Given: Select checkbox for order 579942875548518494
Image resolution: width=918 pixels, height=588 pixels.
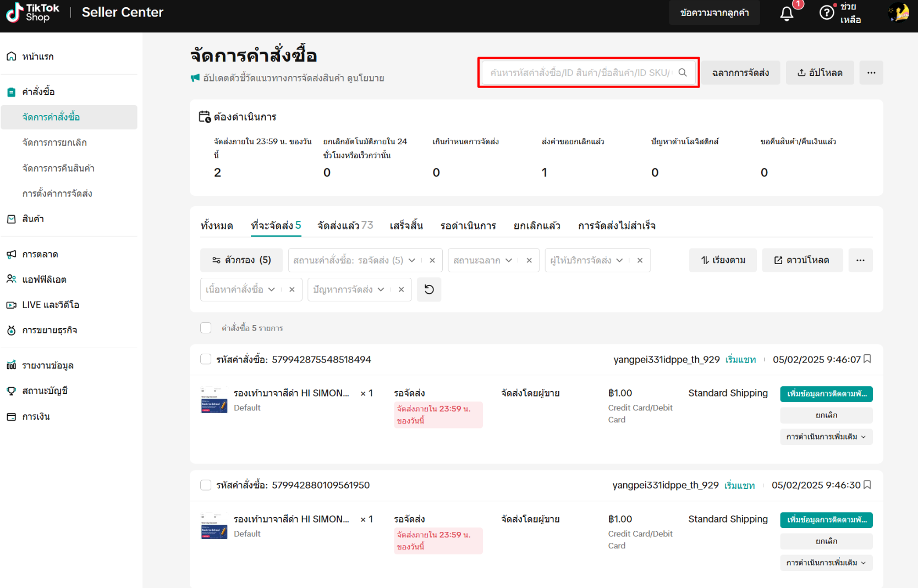Looking at the screenshot, I should point(206,359).
